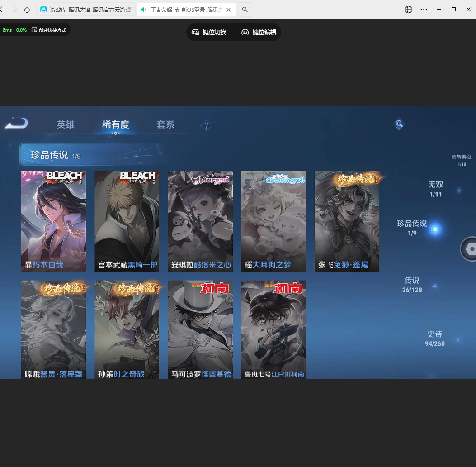This screenshot has width=476, height=467.
Task: Click the help question mark icon
Action: tap(207, 125)
